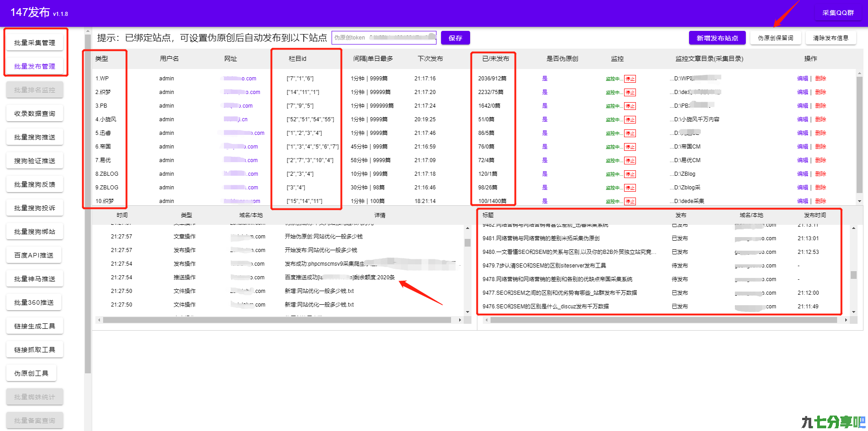Screen dimensions: 868x431
Task: Edit the 1.WP site row
Action: tap(803, 79)
